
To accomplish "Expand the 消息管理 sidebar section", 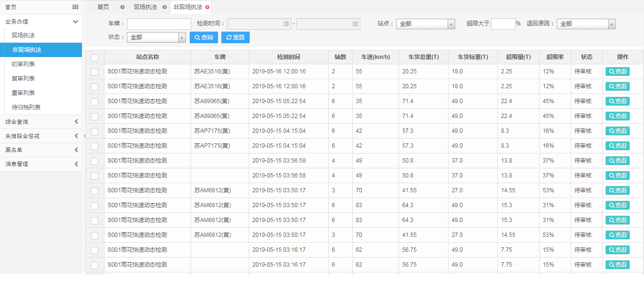I will (x=76, y=164).
